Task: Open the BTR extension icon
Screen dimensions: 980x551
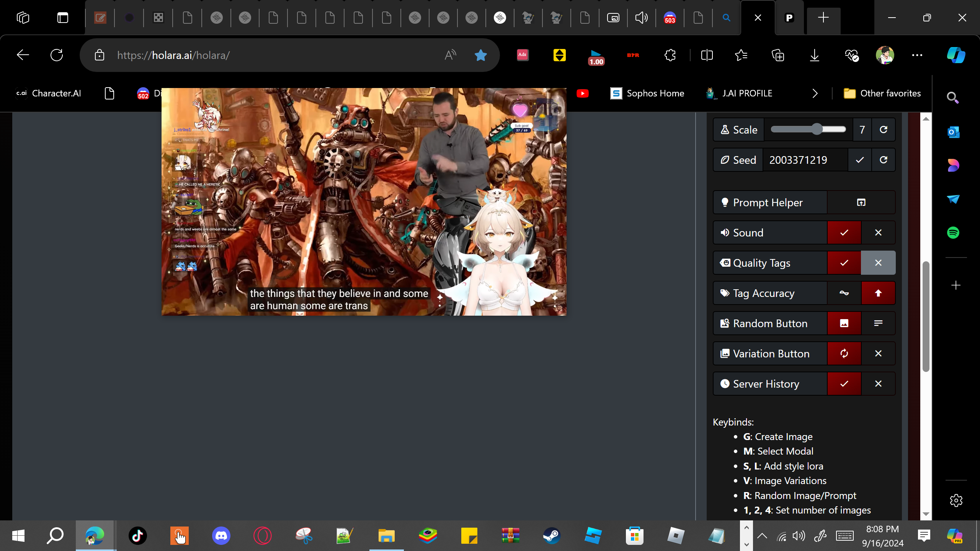Action: (633, 55)
